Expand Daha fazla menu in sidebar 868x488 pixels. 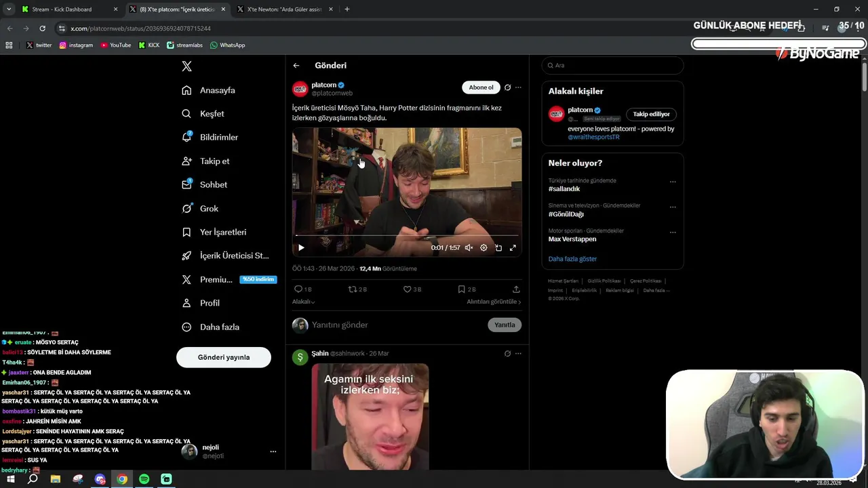pyautogui.click(x=210, y=327)
